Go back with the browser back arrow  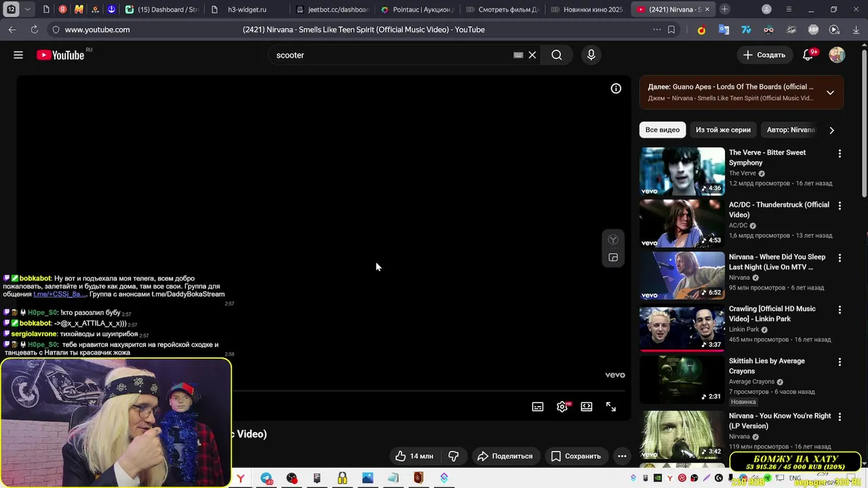[x=12, y=30]
